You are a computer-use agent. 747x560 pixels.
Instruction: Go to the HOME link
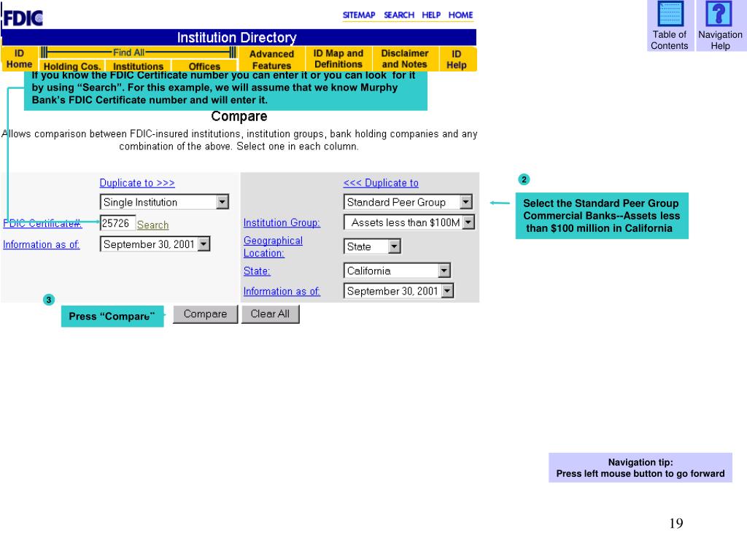coord(461,15)
